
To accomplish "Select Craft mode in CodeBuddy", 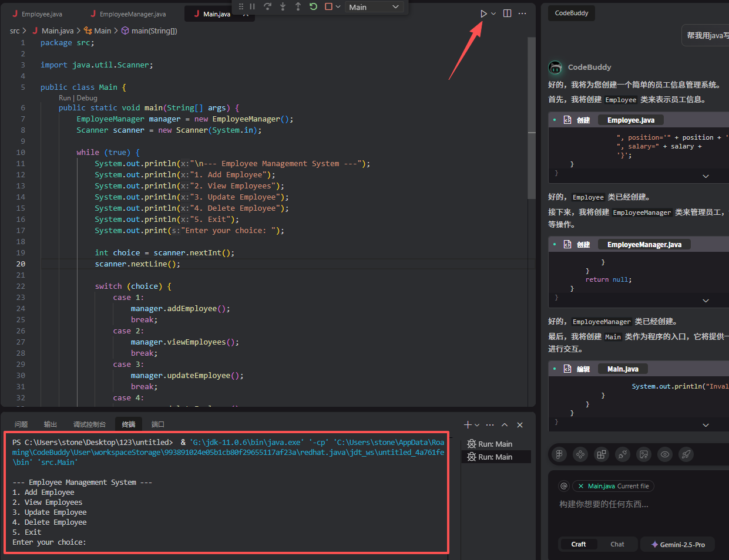I will tap(579, 544).
